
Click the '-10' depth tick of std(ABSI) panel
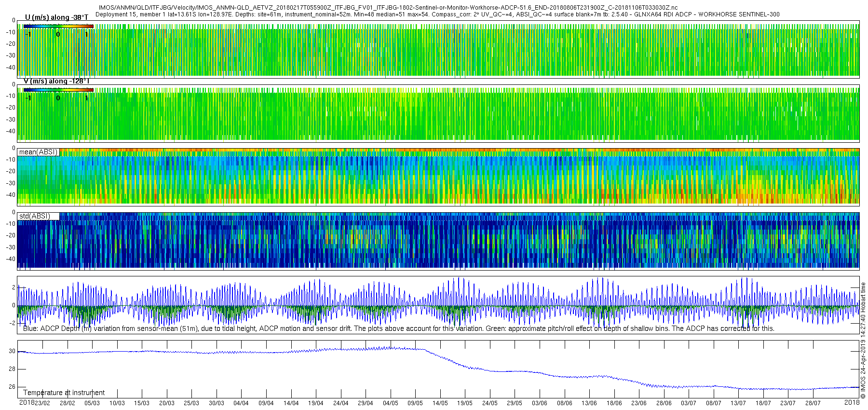coord(10,224)
